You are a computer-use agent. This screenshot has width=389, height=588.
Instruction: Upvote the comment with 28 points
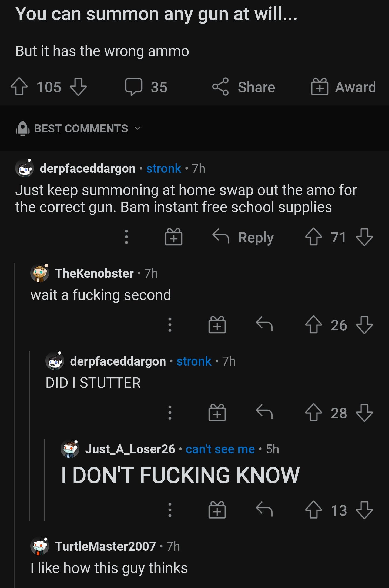(x=314, y=413)
